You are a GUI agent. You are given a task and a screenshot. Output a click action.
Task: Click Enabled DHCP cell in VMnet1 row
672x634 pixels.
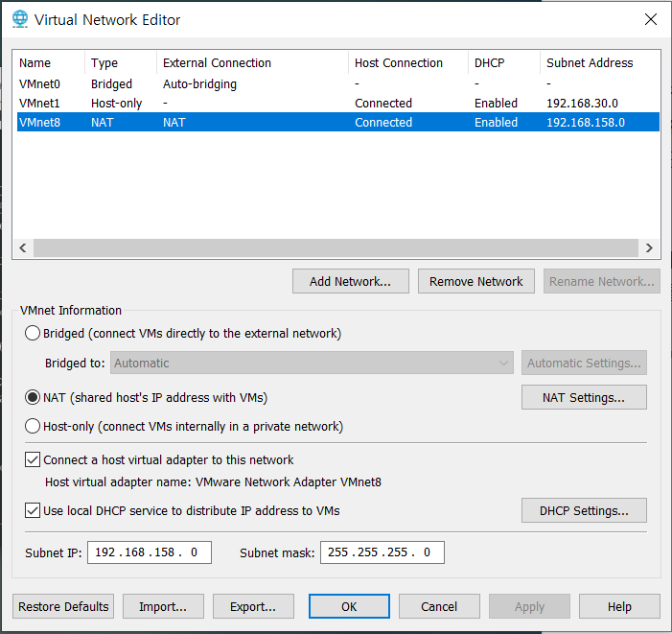(496, 103)
